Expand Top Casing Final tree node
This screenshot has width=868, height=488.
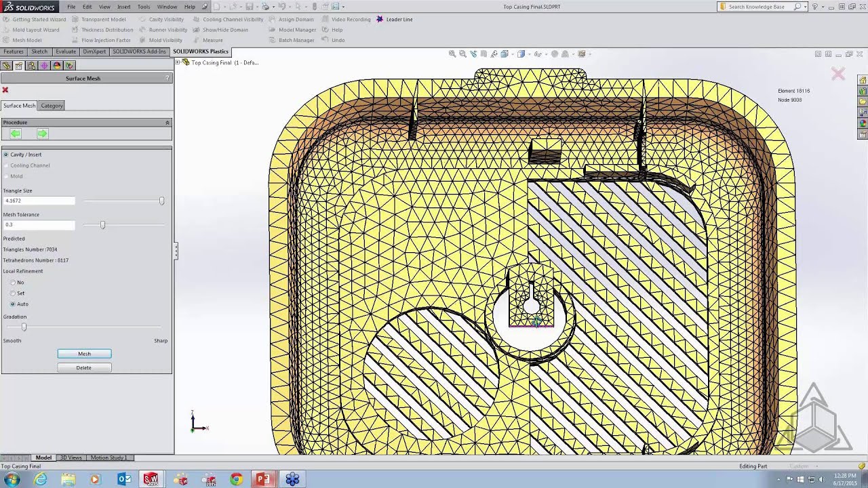click(x=178, y=62)
